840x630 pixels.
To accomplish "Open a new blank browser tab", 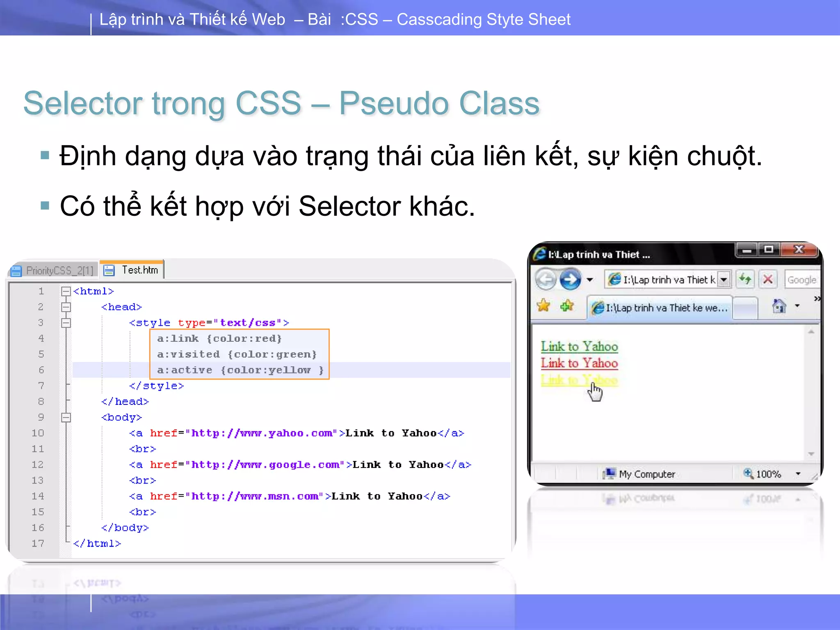I will (745, 308).
